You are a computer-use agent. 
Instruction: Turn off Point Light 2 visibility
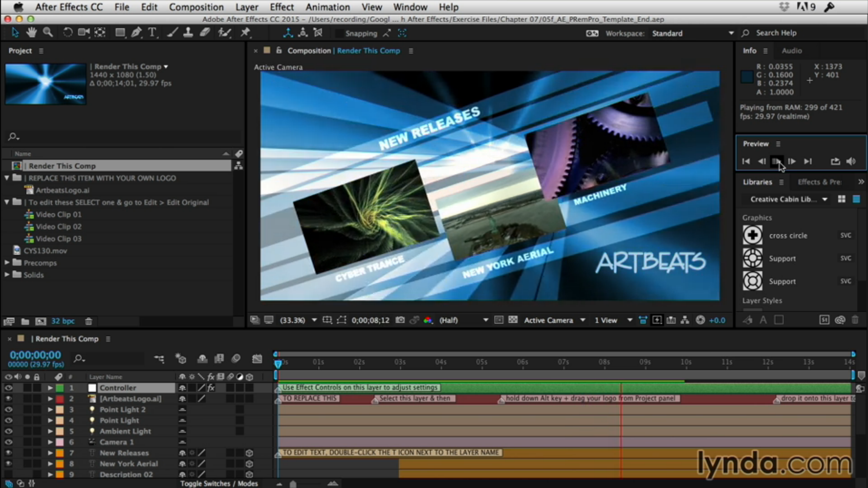click(x=8, y=409)
